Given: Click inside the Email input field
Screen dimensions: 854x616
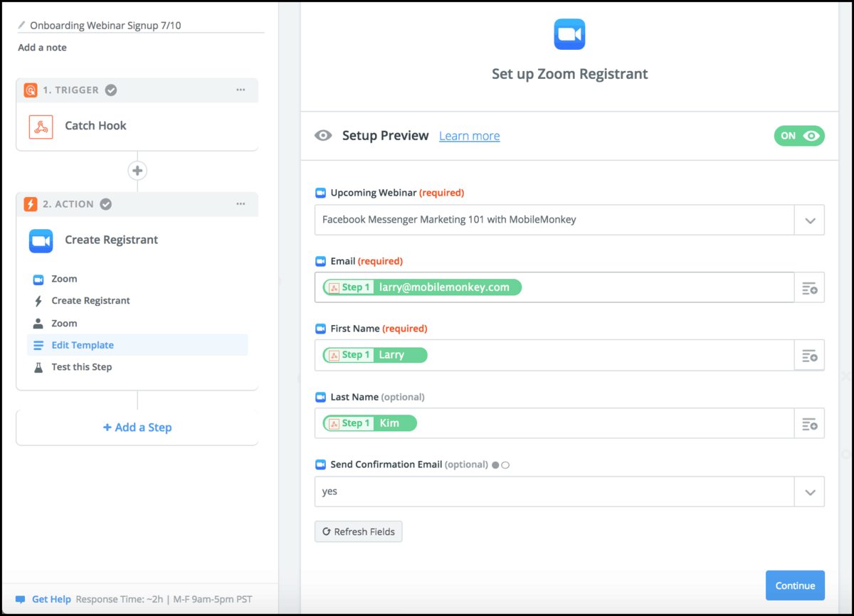Looking at the screenshot, I should pyautogui.click(x=554, y=287).
